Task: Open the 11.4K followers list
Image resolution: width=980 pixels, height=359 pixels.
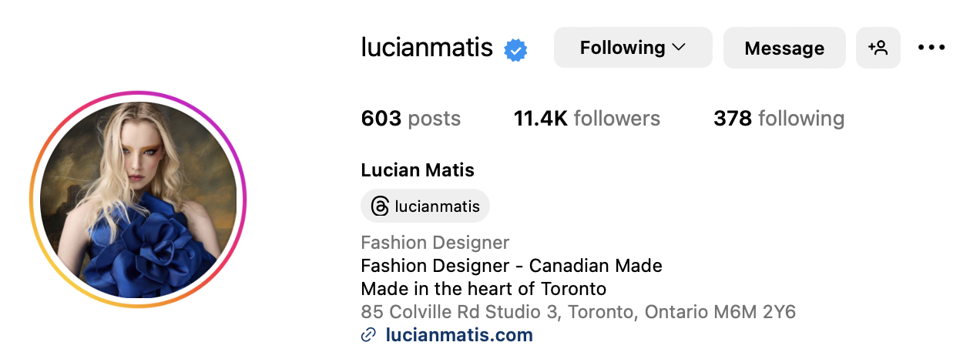Action: pyautogui.click(x=587, y=119)
